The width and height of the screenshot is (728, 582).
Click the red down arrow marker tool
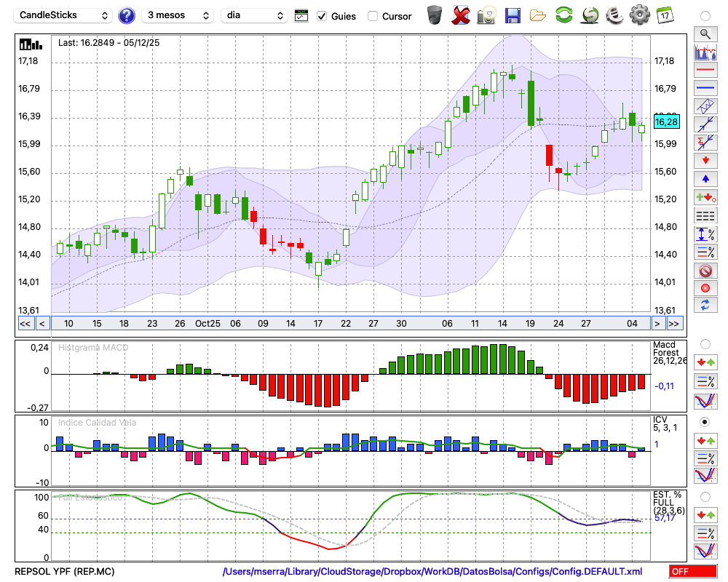tap(705, 161)
